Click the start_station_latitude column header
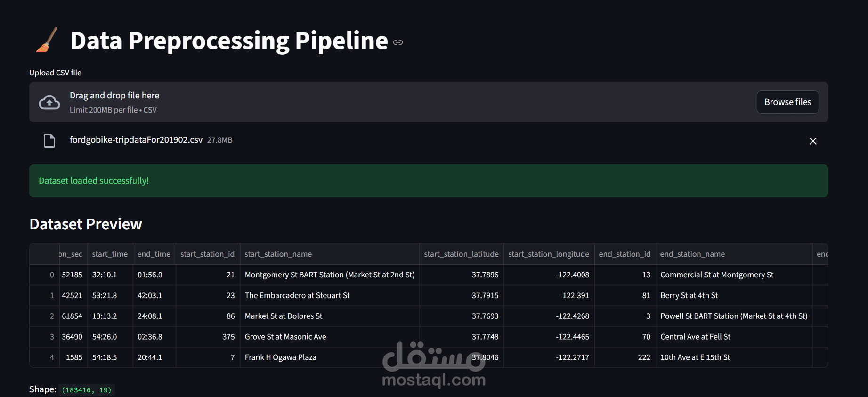Screen dimensions: 868x397 pos(462,254)
